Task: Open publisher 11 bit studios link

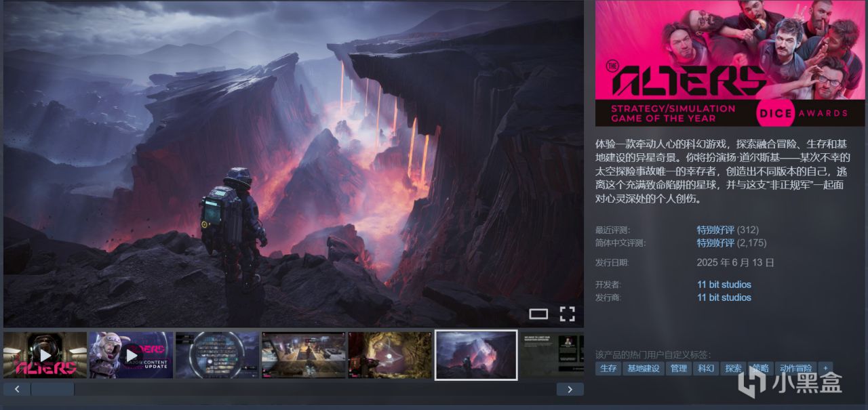Action: coord(724,298)
